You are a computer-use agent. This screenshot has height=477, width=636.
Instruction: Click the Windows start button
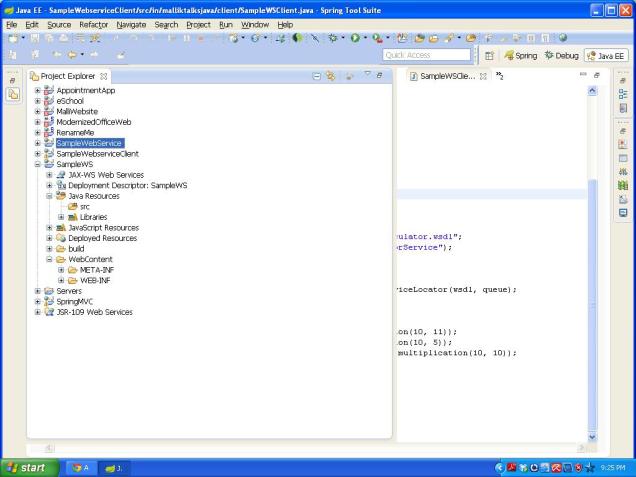pos(28,468)
